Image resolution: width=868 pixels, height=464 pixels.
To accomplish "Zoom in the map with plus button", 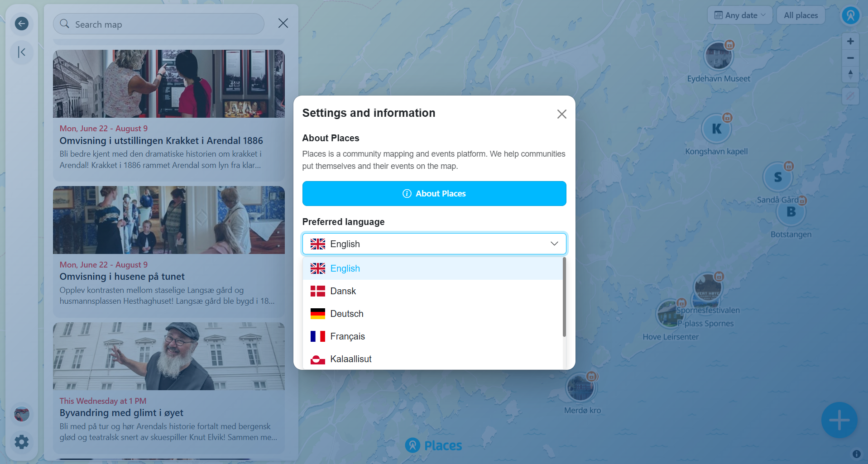I will (x=850, y=41).
